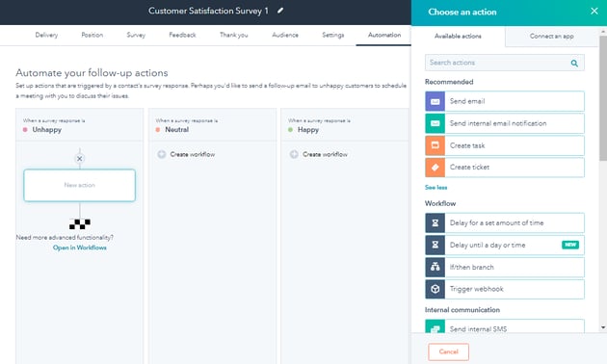This screenshot has height=364, width=607.
Task: Select the Send email action icon
Action: click(435, 101)
